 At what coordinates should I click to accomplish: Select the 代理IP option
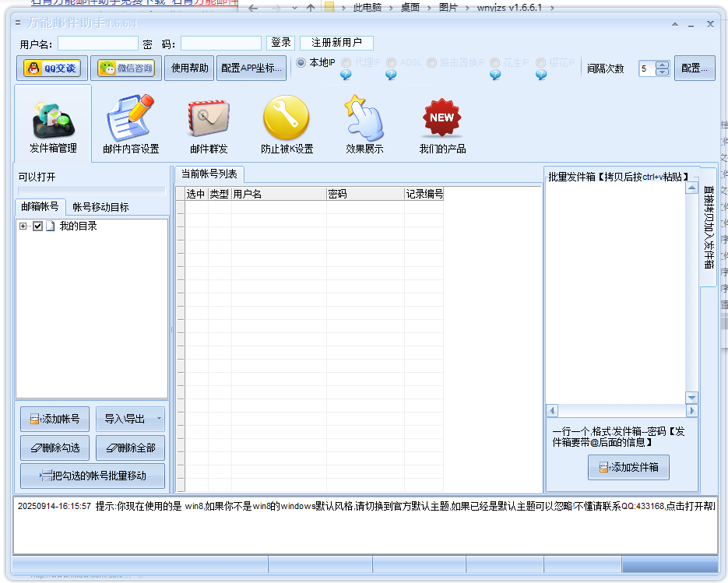346,63
